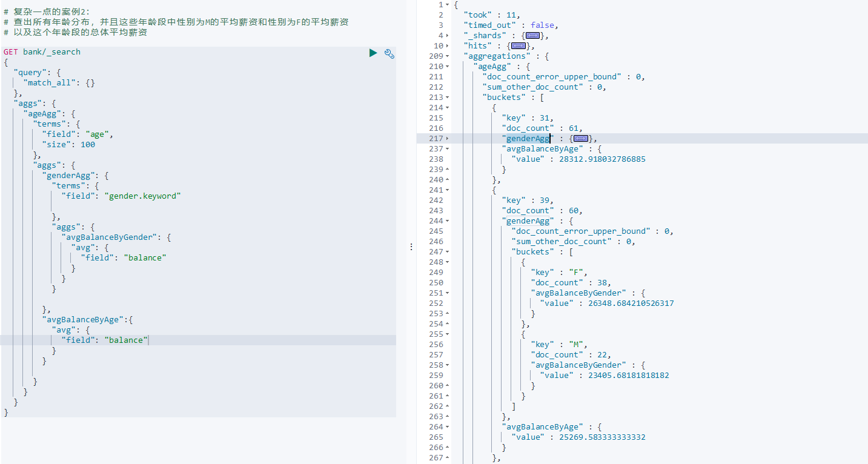
Task: Expand the collapsed hits object badge
Action: pos(518,46)
